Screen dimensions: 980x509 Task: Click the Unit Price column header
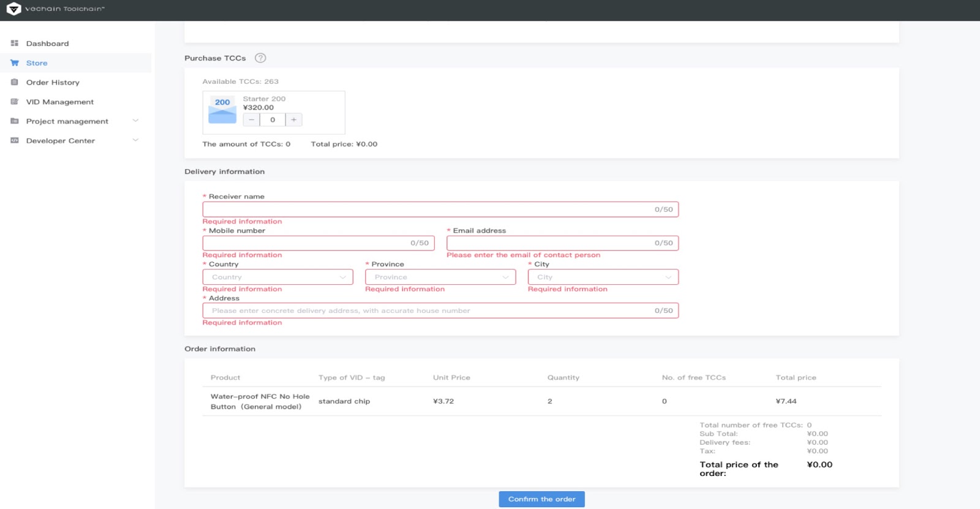(x=451, y=378)
